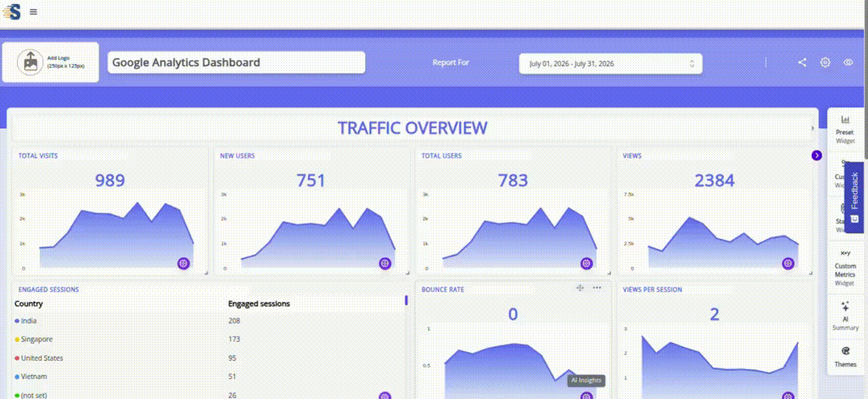Open Themes palette in side panel
Screen dimensions: 868x399
pyautogui.click(x=845, y=356)
